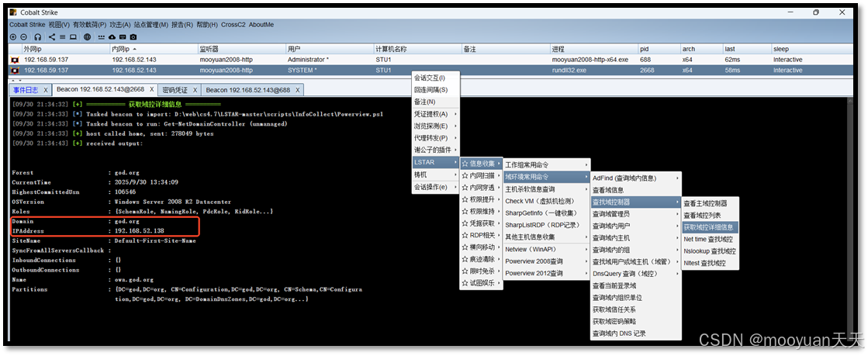Show targets via the laptop icon
The image size is (868, 356).
click(72, 37)
